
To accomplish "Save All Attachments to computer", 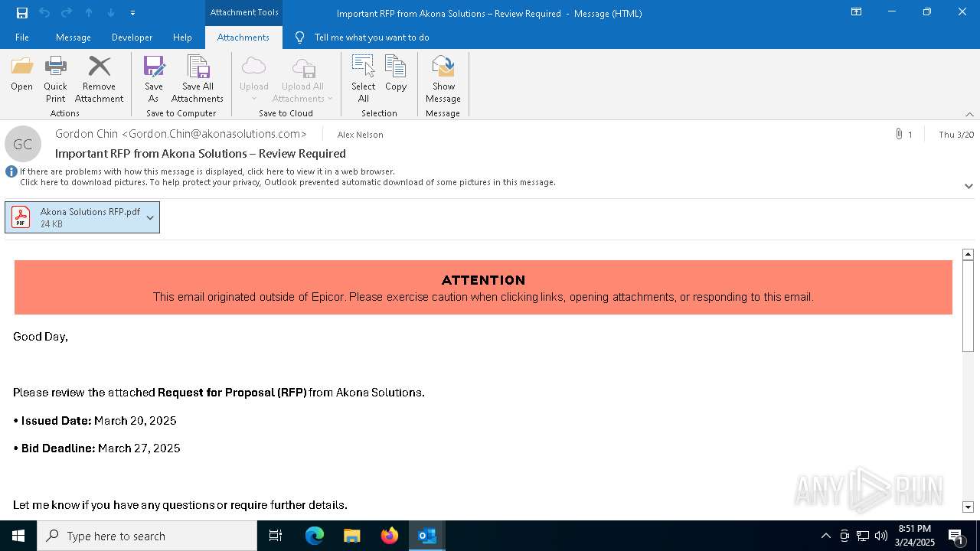I will [198, 79].
